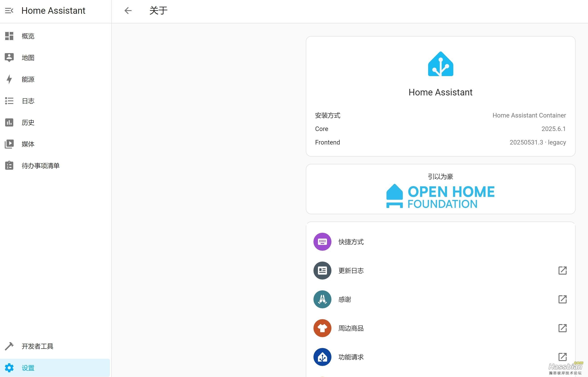Open the 历史 sidebar menu item
Screen dimensions: 588x377
(55, 122)
